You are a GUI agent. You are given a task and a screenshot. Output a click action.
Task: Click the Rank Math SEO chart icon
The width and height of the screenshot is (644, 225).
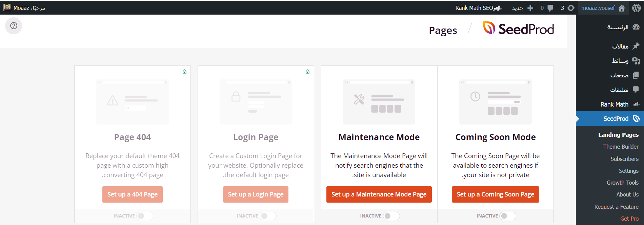point(498,8)
